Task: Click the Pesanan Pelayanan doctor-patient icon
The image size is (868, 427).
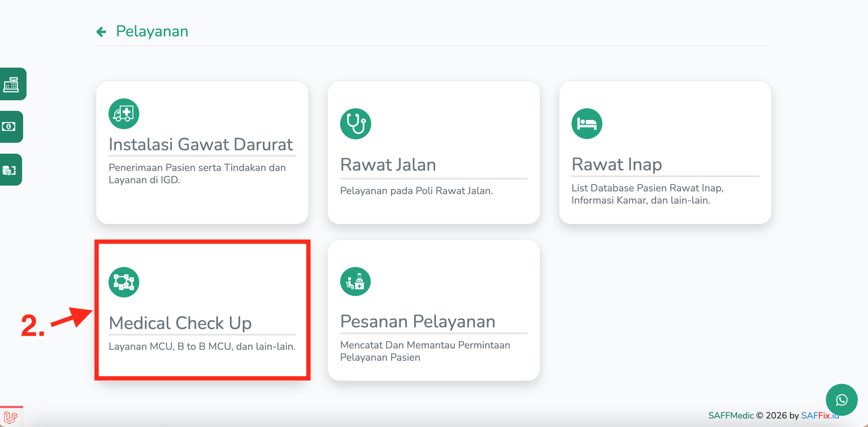Action: (x=355, y=282)
